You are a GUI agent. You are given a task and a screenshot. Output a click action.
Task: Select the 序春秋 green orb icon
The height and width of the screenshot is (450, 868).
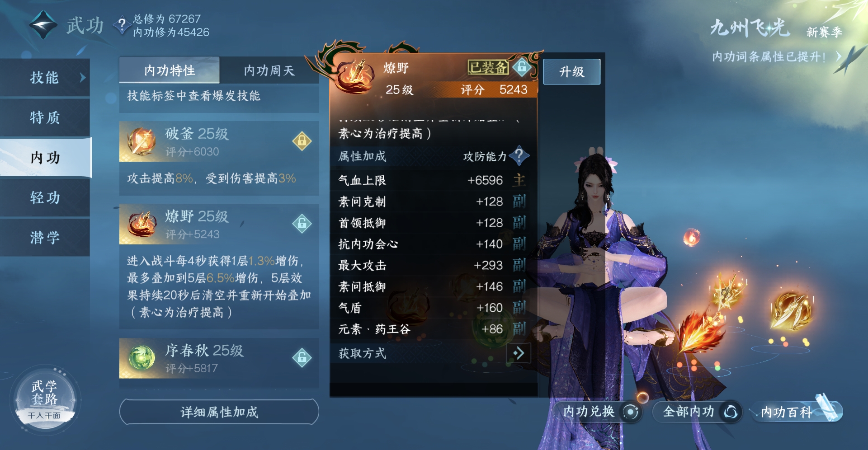(x=142, y=358)
